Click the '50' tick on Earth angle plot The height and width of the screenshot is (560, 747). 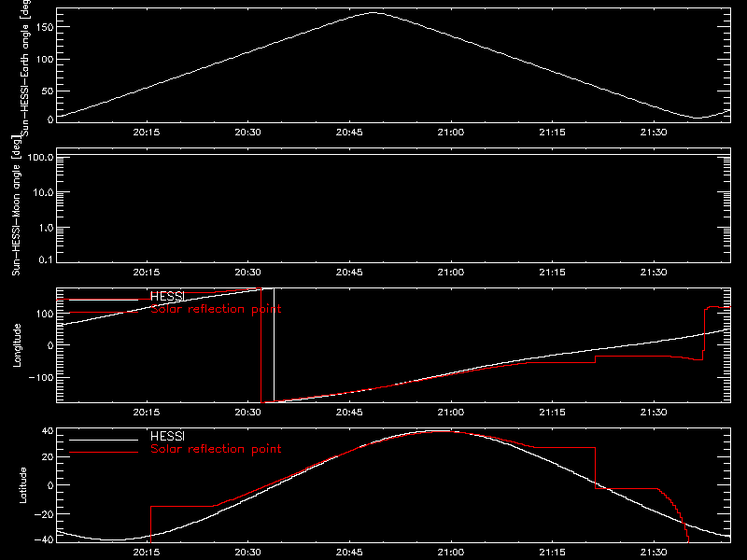(48, 91)
